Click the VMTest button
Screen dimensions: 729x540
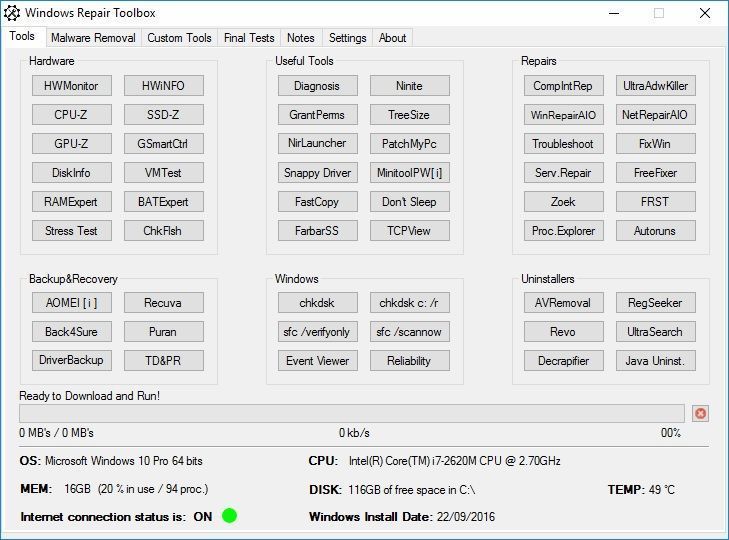(164, 173)
